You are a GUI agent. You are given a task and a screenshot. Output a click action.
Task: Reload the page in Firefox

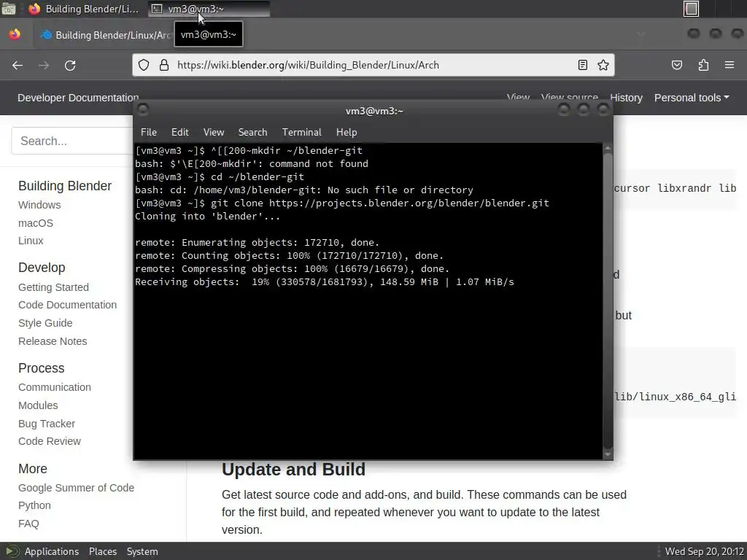[70, 65]
